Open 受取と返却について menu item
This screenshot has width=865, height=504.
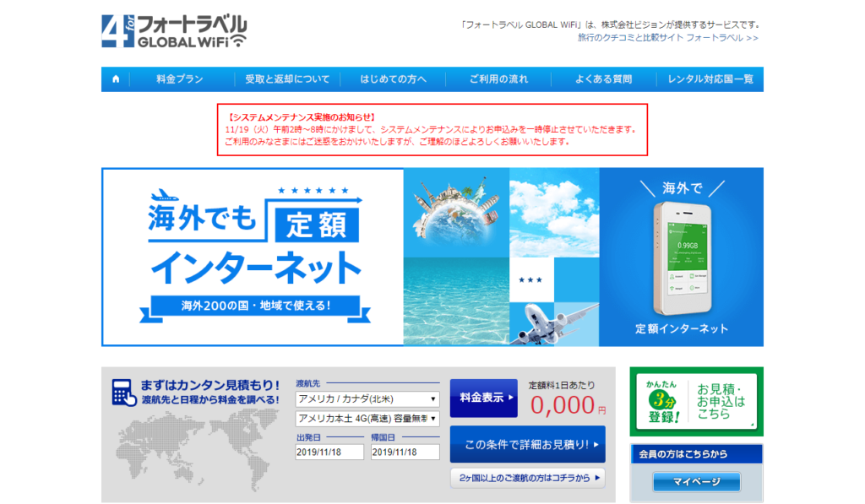pyautogui.click(x=287, y=79)
